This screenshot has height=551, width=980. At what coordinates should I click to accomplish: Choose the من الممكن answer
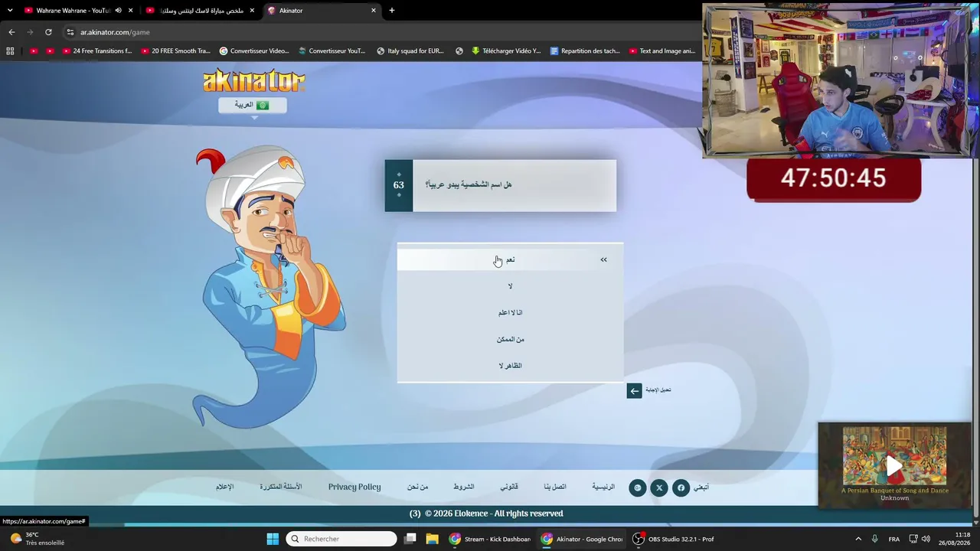pyautogui.click(x=510, y=339)
